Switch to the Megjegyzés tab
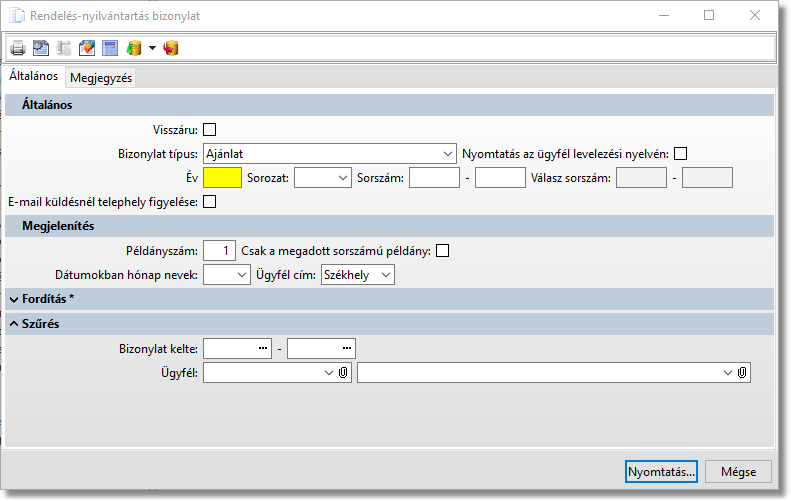Viewport: 791px width, 502px height. pos(101,78)
